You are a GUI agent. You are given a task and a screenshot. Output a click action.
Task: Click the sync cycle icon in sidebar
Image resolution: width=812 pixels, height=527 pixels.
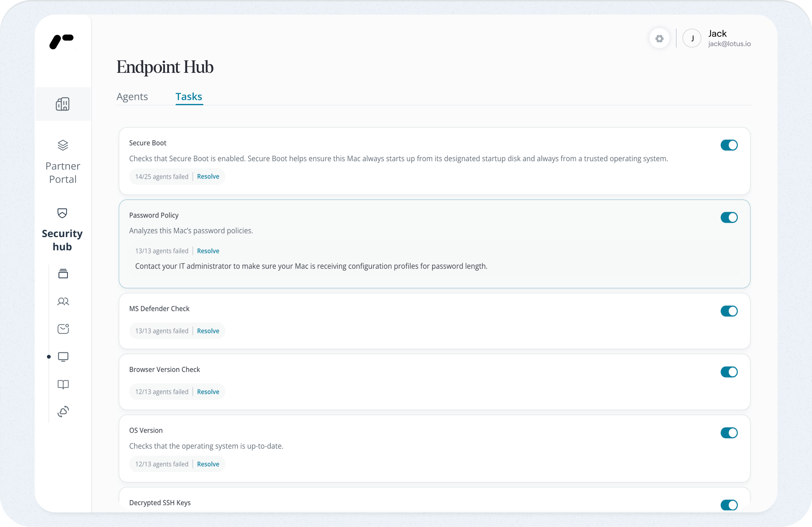point(63,412)
